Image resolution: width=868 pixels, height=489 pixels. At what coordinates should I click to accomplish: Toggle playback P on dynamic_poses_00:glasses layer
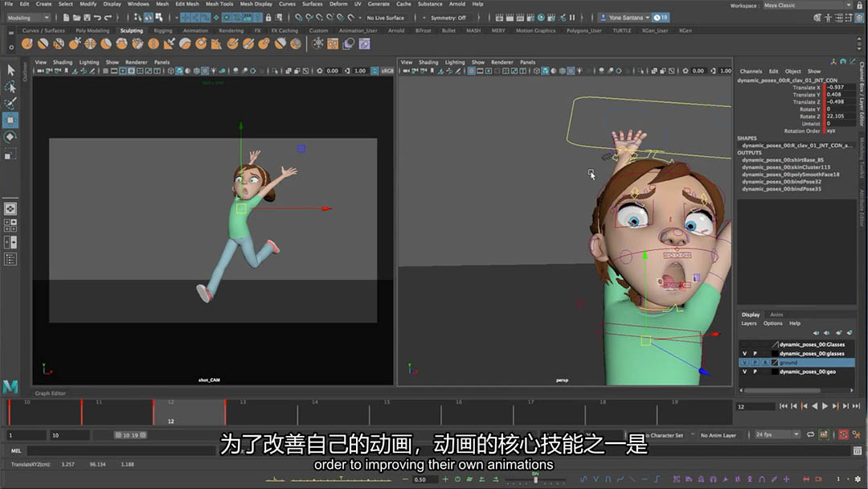click(x=755, y=353)
